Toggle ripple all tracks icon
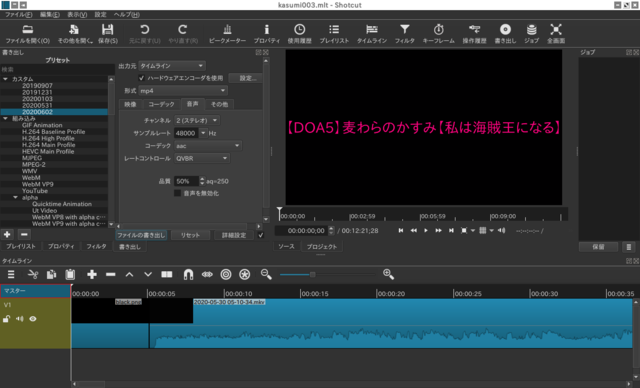 coord(244,275)
